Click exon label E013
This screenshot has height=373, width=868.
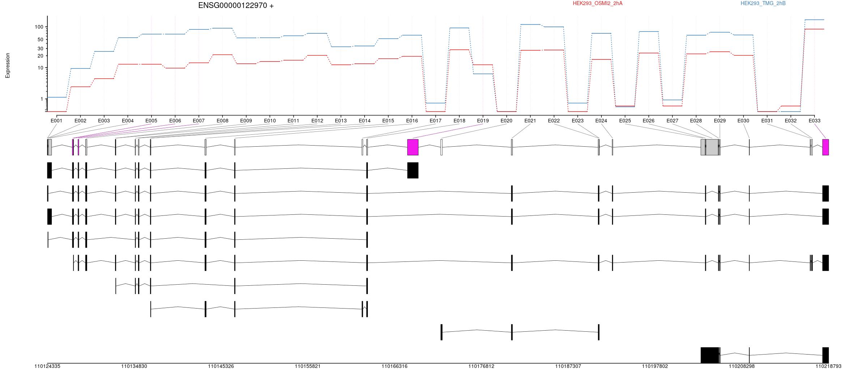tap(341, 121)
